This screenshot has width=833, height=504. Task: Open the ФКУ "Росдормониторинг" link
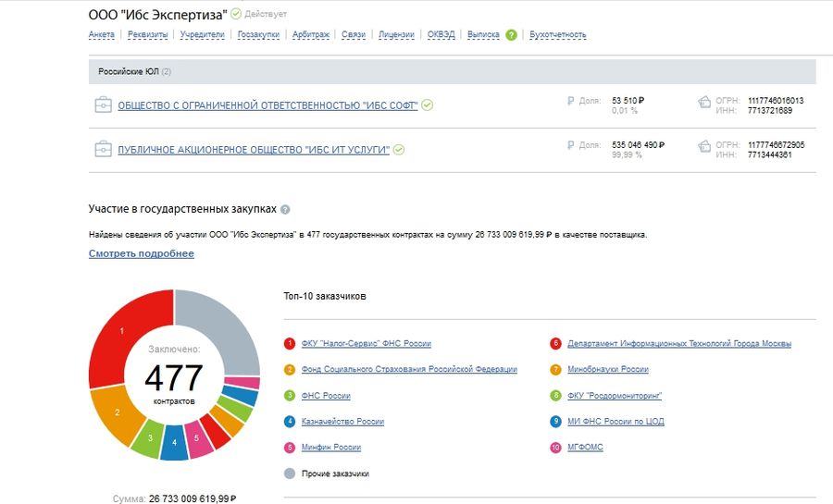click(615, 396)
